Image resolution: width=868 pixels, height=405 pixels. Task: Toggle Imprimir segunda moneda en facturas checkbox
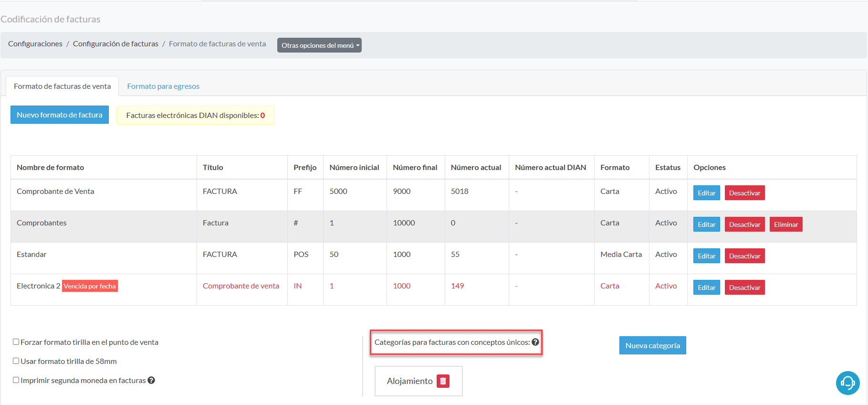pos(16,380)
